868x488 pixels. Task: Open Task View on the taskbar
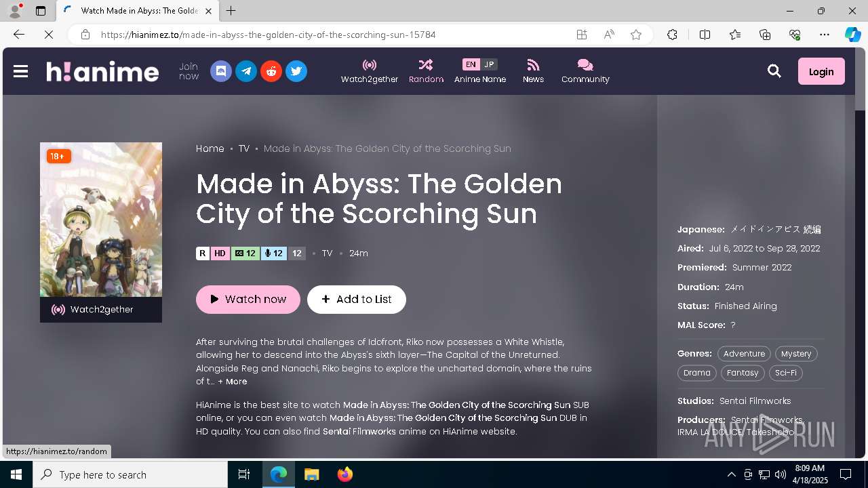[244, 474]
